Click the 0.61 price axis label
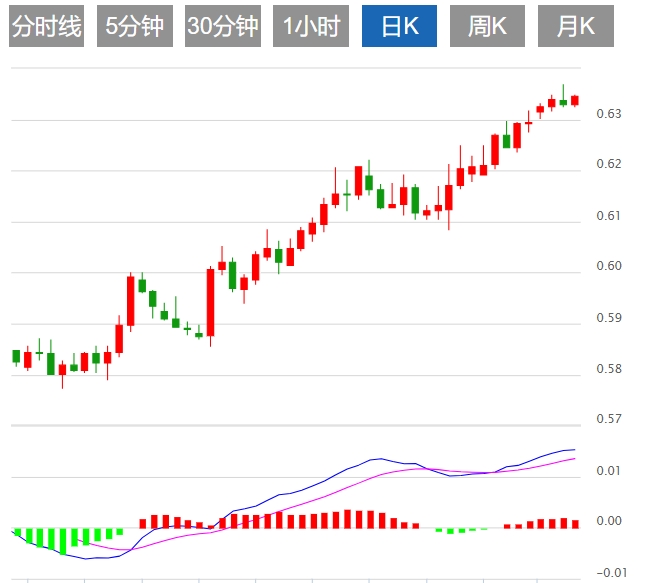 (608, 216)
